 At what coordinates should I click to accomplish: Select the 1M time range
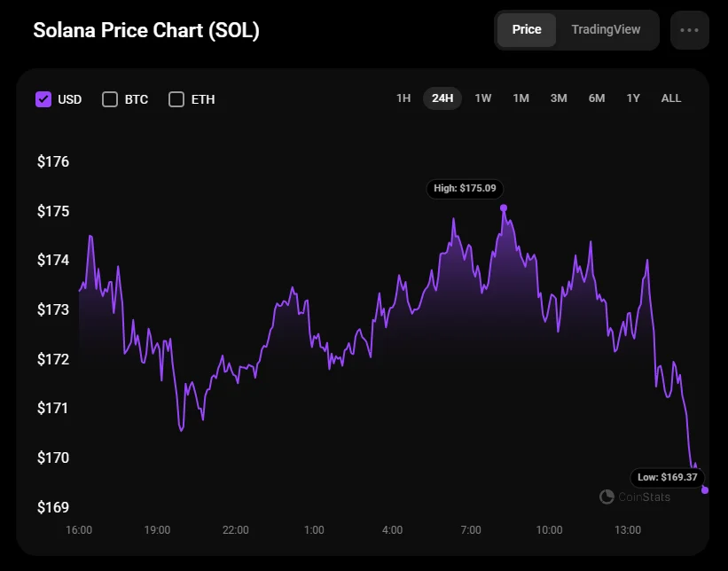coord(521,98)
